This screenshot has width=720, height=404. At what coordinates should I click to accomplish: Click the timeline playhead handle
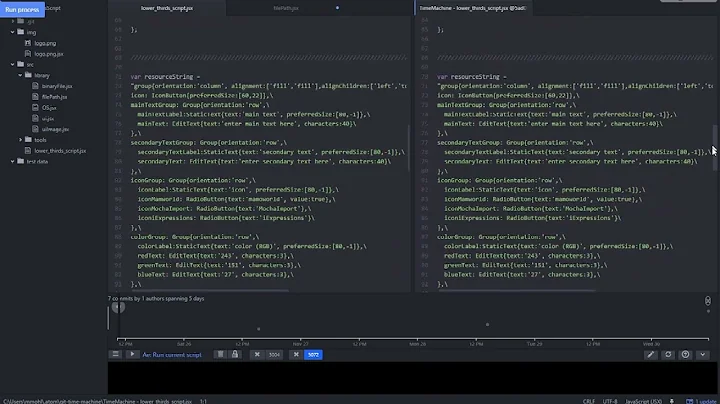coord(118,307)
